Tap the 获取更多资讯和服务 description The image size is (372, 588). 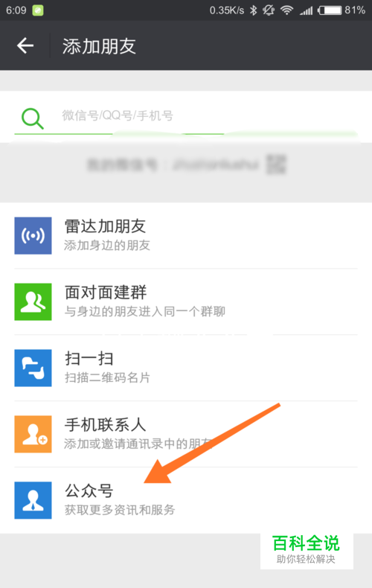[x=120, y=510]
